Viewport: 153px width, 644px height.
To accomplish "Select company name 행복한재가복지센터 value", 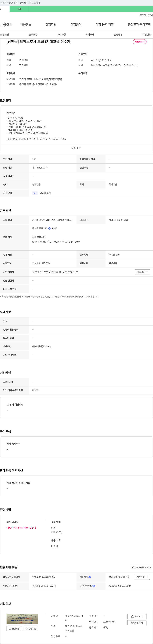I will tap(74, 618).
